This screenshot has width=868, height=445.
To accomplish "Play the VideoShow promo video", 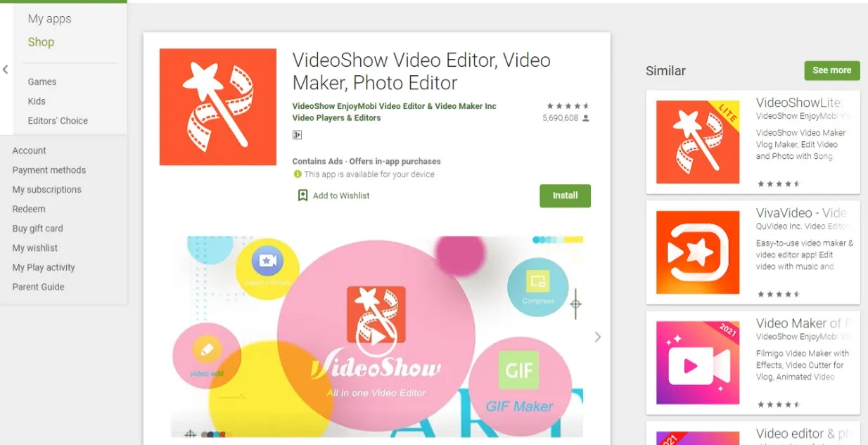I will point(376,337).
